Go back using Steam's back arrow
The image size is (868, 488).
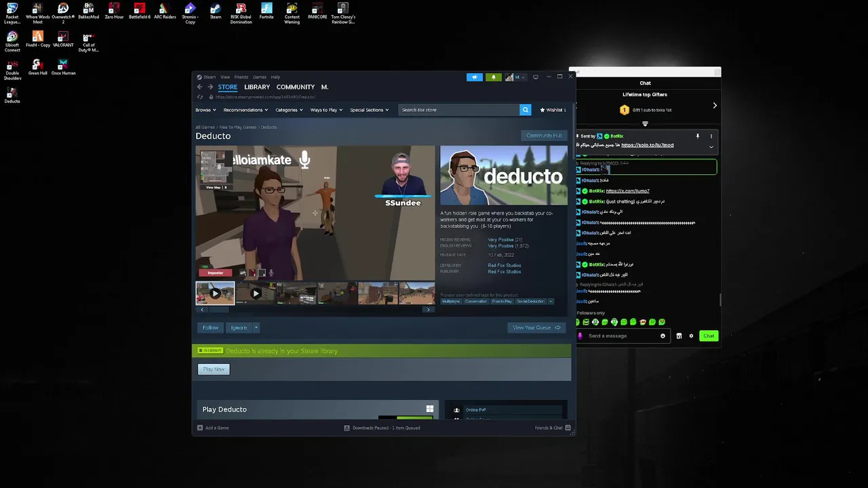point(200,87)
